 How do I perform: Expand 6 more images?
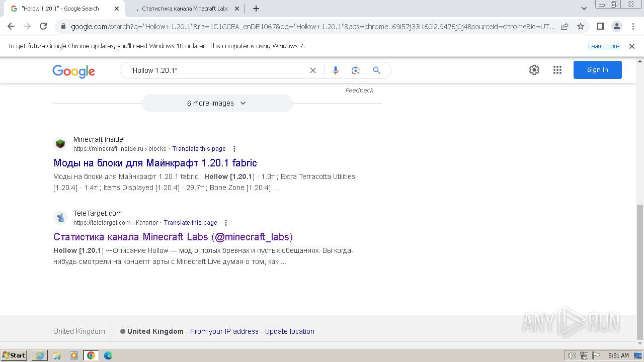pos(217,103)
